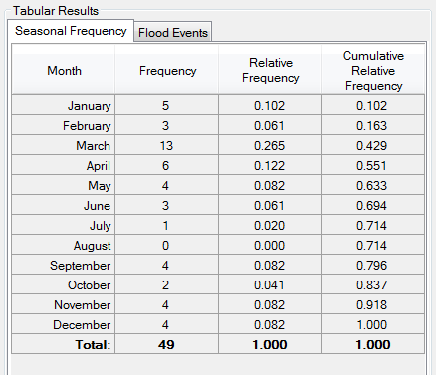The width and height of the screenshot is (436, 375).
Task: Click April relative frequency 0.122
Action: click(x=270, y=165)
